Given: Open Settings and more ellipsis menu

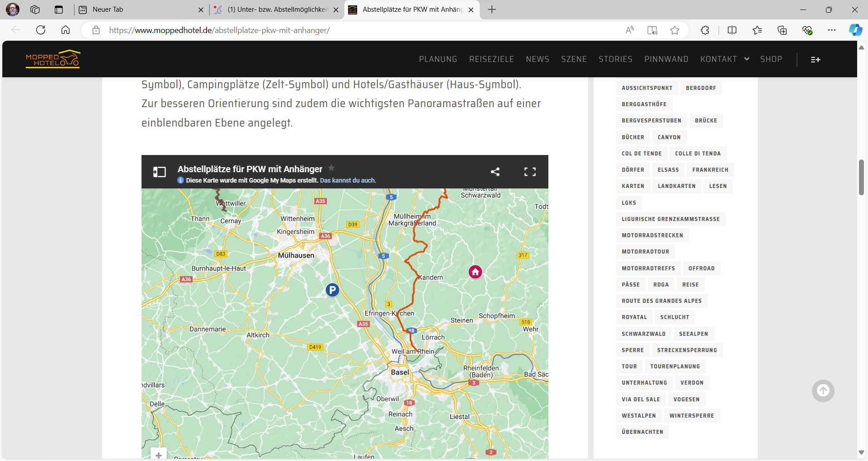Looking at the screenshot, I should point(832,30).
